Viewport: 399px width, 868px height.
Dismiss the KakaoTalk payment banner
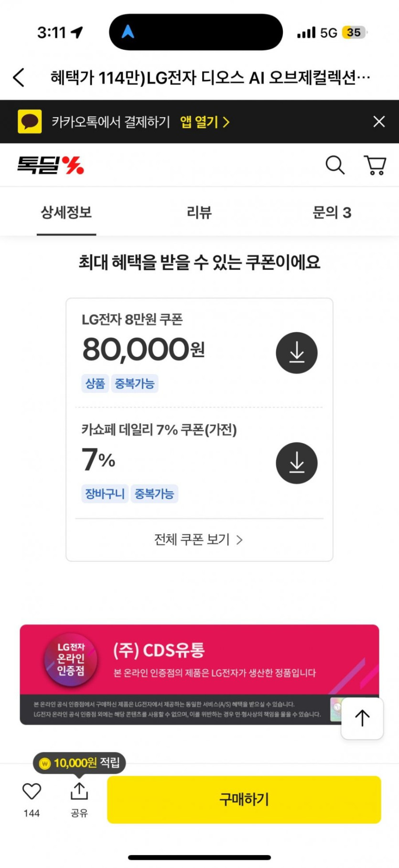point(379,121)
